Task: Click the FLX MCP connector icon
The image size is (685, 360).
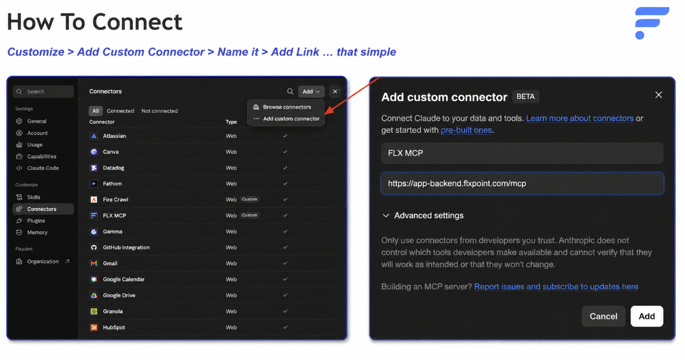Action: click(x=93, y=215)
